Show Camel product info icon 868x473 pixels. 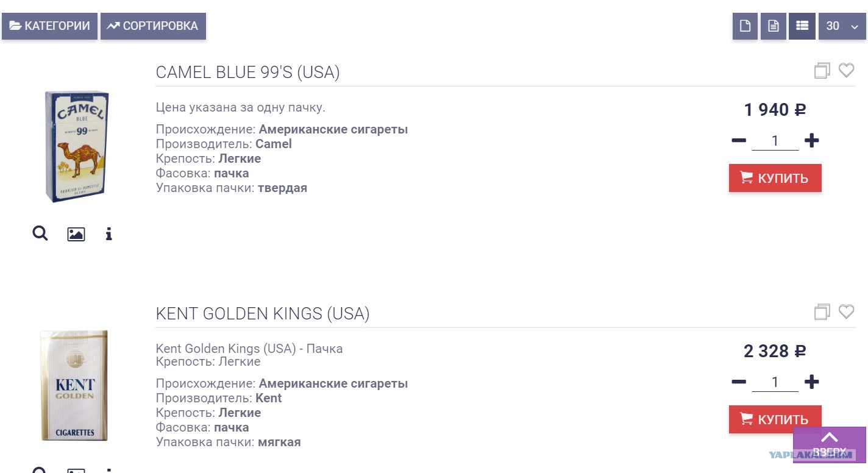pyautogui.click(x=108, y=234)
